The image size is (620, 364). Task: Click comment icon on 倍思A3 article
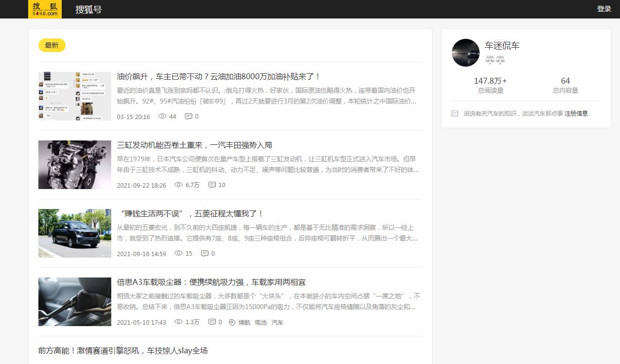click(x=212, y=322)
